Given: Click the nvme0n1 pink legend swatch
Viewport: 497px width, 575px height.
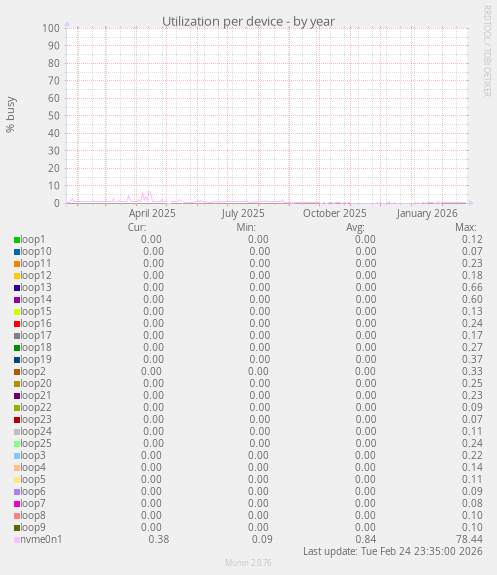Looking at the screenshot, I should (17, 540).
